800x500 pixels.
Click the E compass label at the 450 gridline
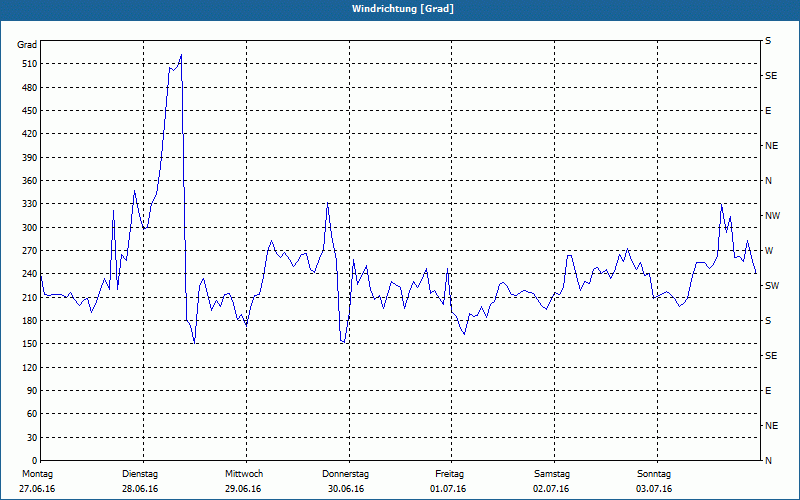(x=768, y=111)
